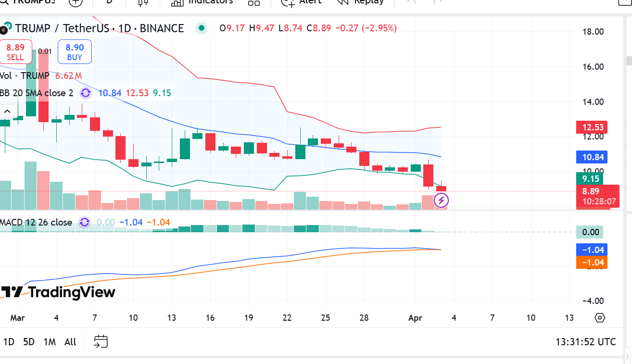Click the volume value 6.62 M
Image resolution: width=632 pixels, height=364 pixels.
click(68, 75)
